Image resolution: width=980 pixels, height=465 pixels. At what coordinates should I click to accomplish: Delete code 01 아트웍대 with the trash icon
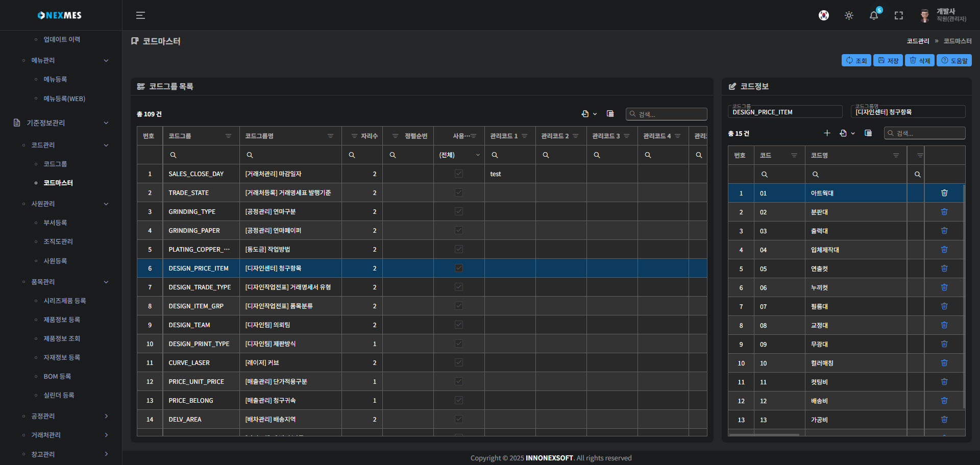(944, 193)
